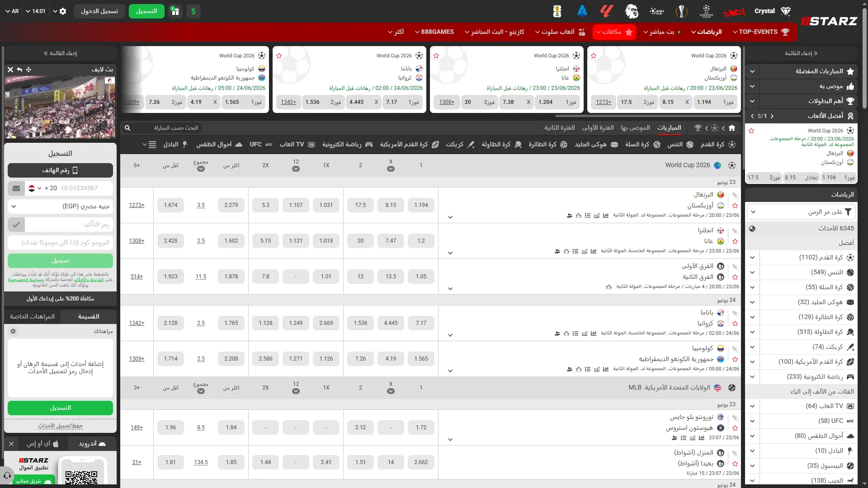Select odds 1.194 for Portugal win
The image size is (868, 488).
pos(421,205)
